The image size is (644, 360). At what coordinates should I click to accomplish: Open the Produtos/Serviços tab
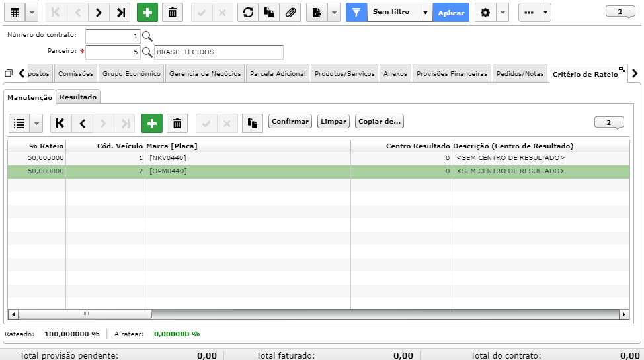[344, 73]
